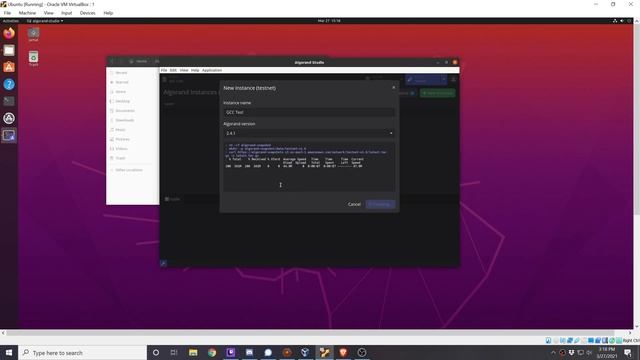Cancel the New Instance dialog
Viewport: 640px width, 360px height.
click(354, 204)
